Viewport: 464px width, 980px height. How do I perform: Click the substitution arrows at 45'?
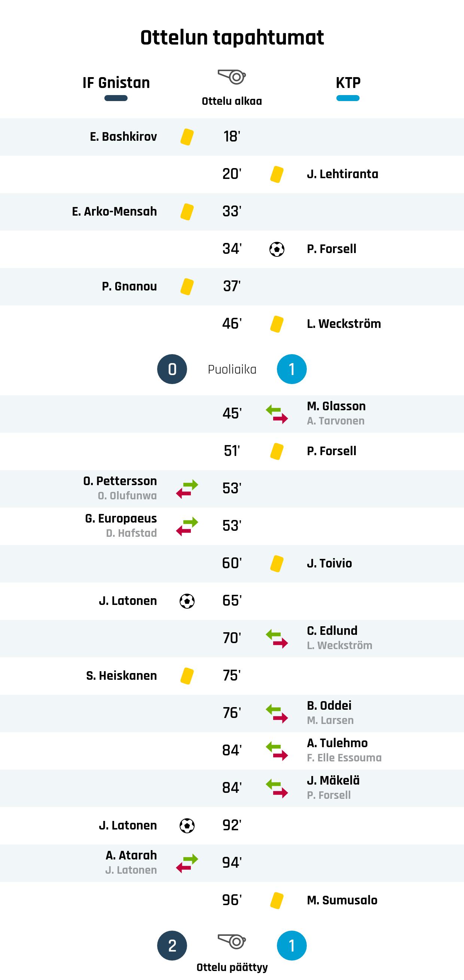pyautogui.click(x=277, y=414)
